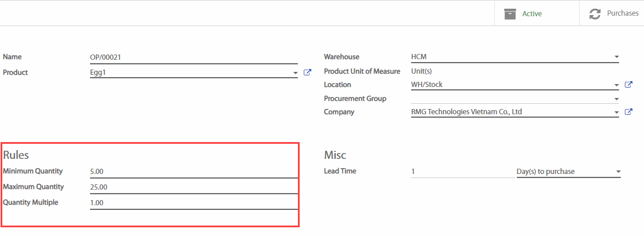Click the Minimum Quantity input field
Viewport: 644px width, 236px height.
click(x=192, y=172)
